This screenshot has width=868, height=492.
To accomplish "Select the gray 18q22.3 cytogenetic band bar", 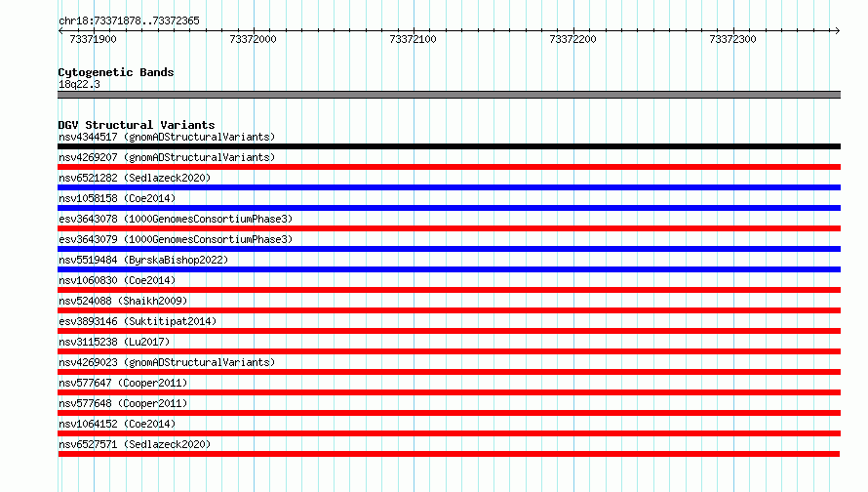I will [449, 95].
